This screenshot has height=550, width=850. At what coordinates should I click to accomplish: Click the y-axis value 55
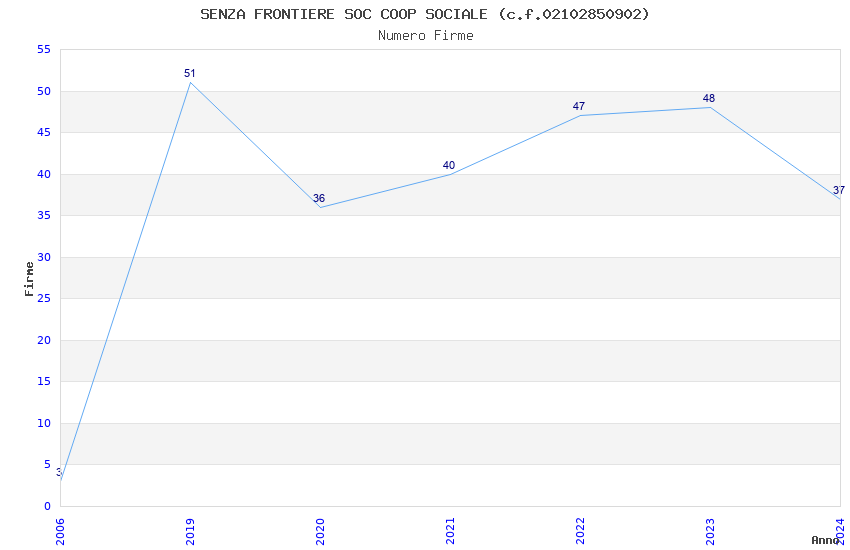coord(44,50)
